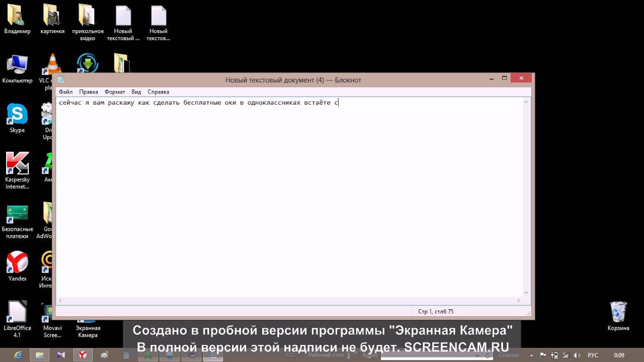Close the Notepad window

point(521,78)
